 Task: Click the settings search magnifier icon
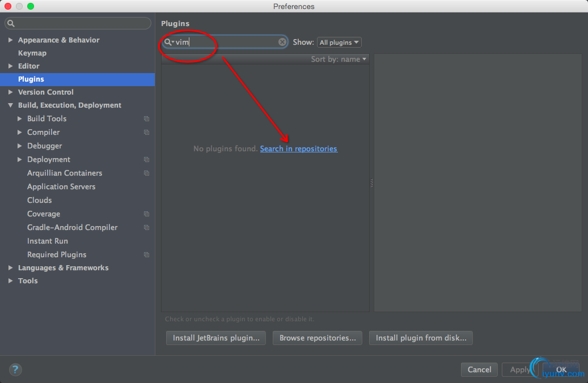click(11, 23)
